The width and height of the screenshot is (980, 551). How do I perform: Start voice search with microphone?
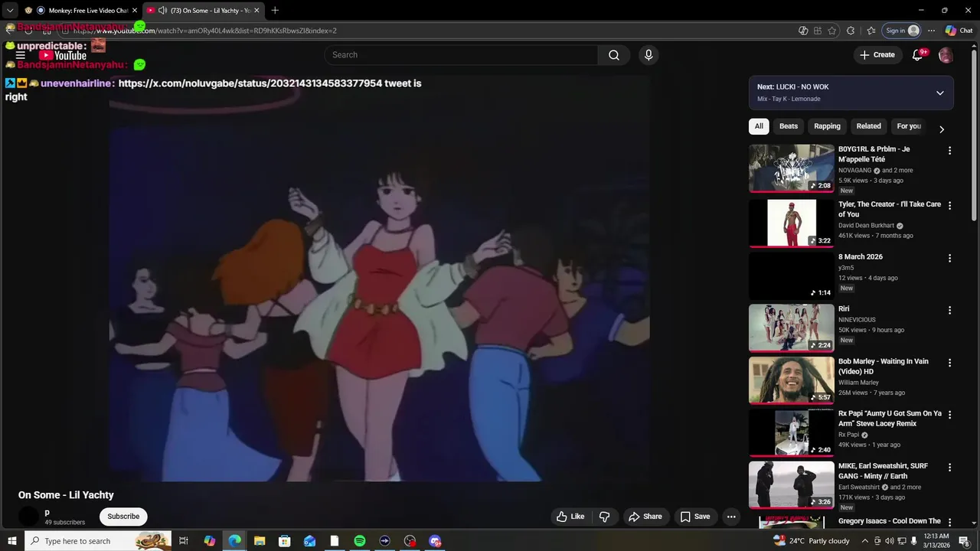(x=648, y=55)
